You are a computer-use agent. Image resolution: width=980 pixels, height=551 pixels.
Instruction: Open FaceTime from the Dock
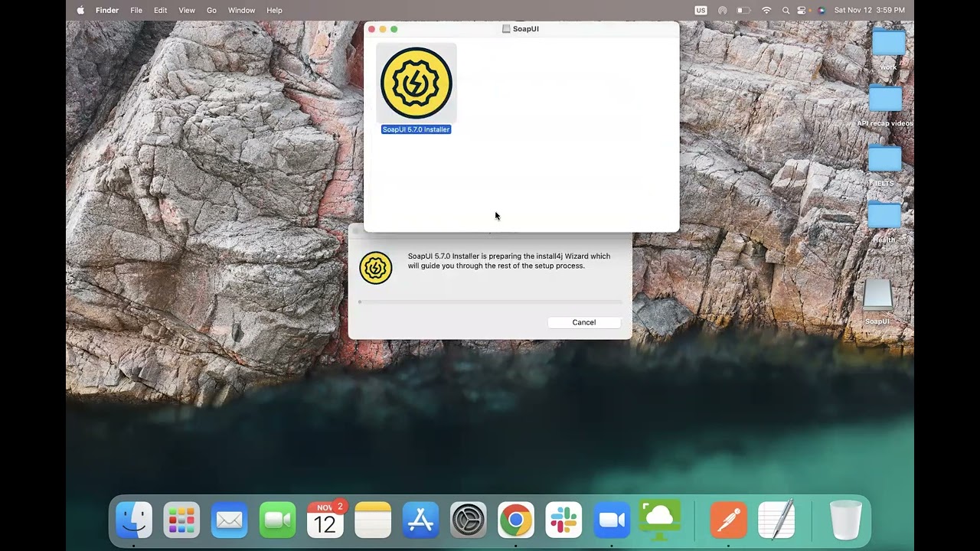[x=277, y=520]
